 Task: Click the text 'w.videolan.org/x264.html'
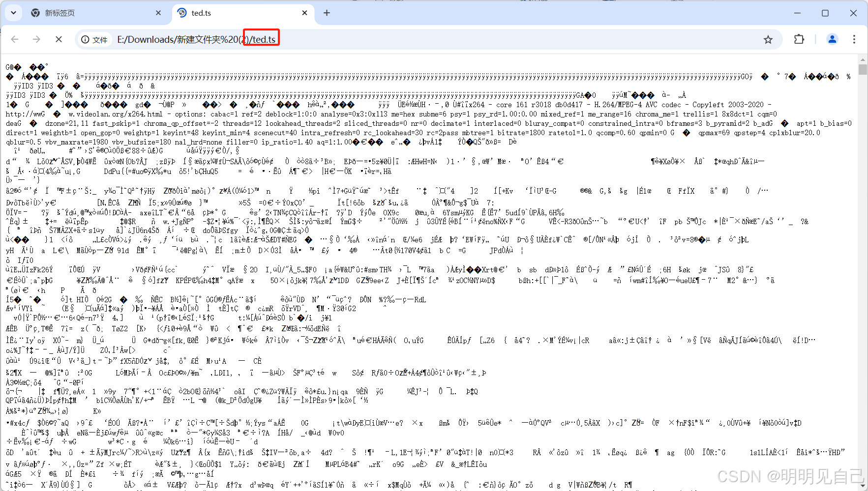(116, 114)
